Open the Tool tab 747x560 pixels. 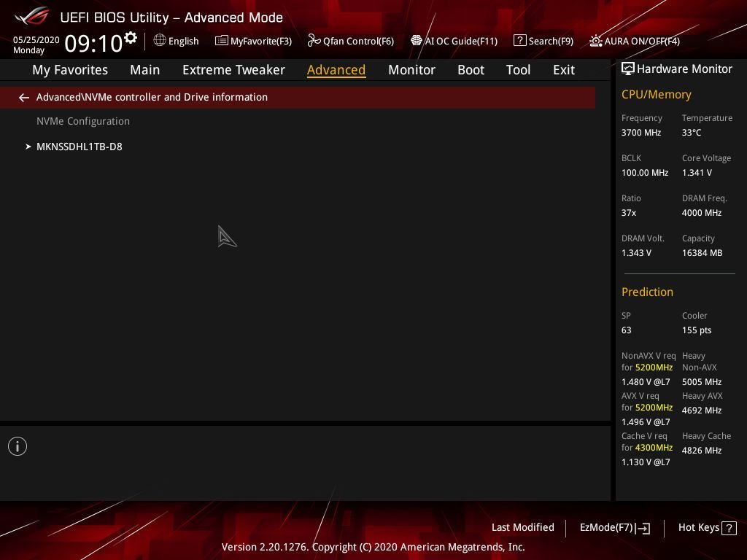tap(519, 70)
